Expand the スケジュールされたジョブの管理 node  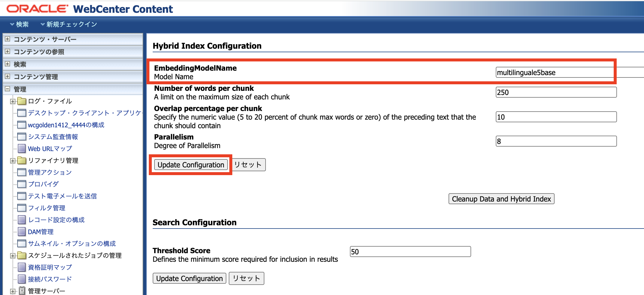(x=12, y=256)
